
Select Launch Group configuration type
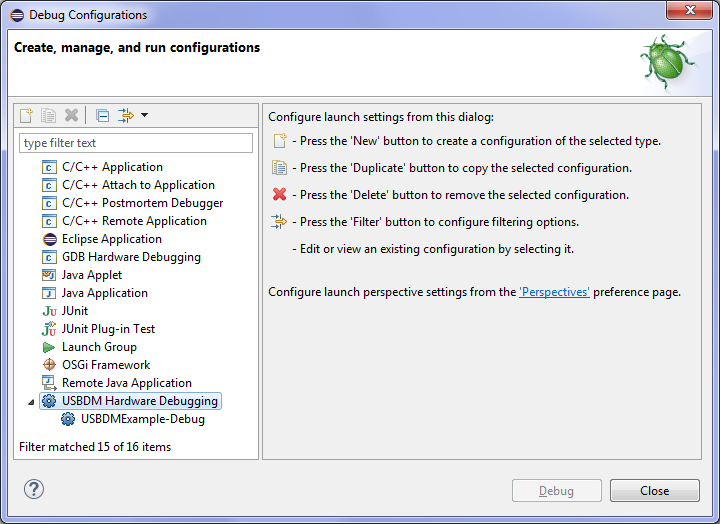click(x=99, y=347)
